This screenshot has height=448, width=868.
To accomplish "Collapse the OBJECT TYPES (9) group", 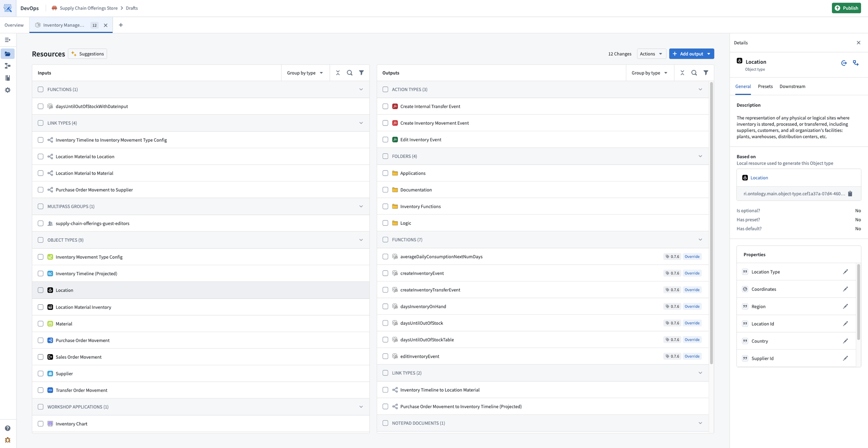I will click(x=361, y=240).
